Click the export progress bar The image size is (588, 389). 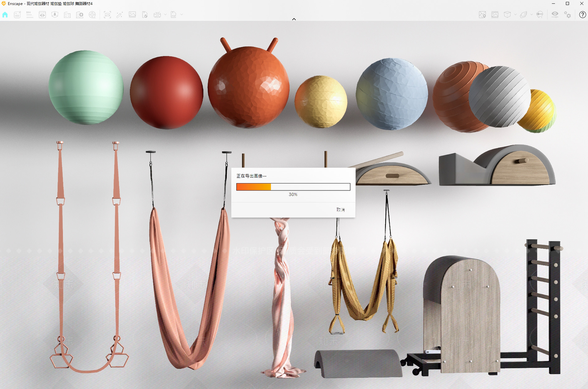click(293, 187)
